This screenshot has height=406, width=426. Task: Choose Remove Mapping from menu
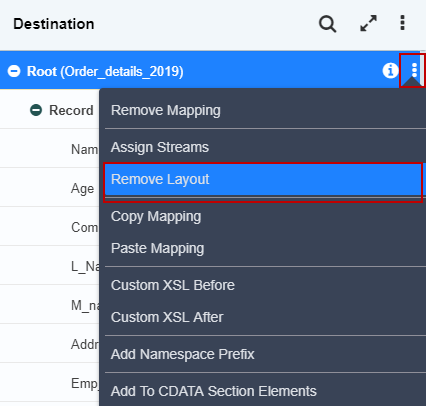tap(263, 110)
